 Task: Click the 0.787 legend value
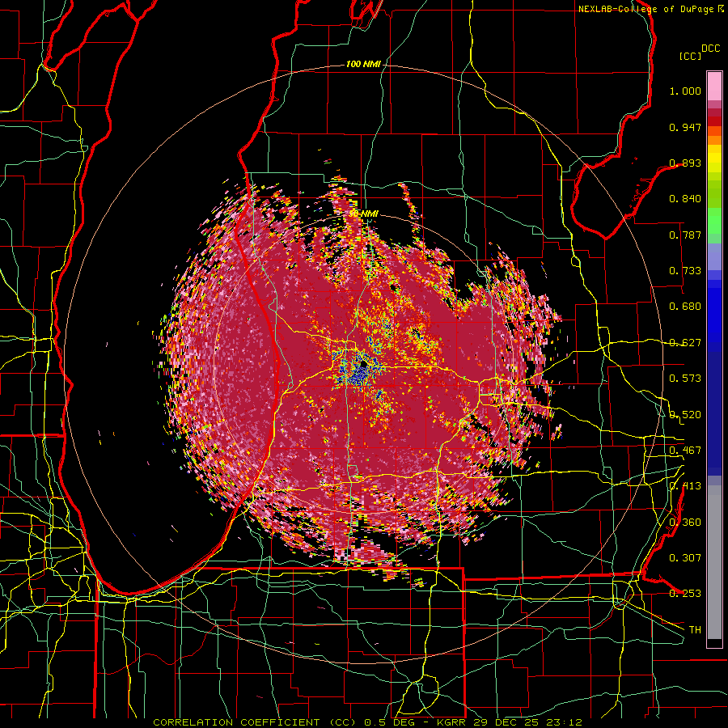[x=685, y=235]
